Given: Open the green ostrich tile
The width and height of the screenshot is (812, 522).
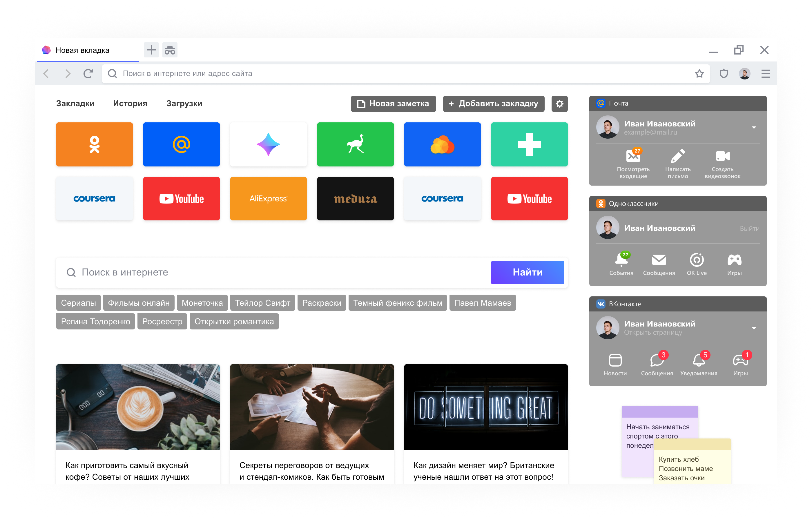Looking at the screenshot, I should 355,144.
